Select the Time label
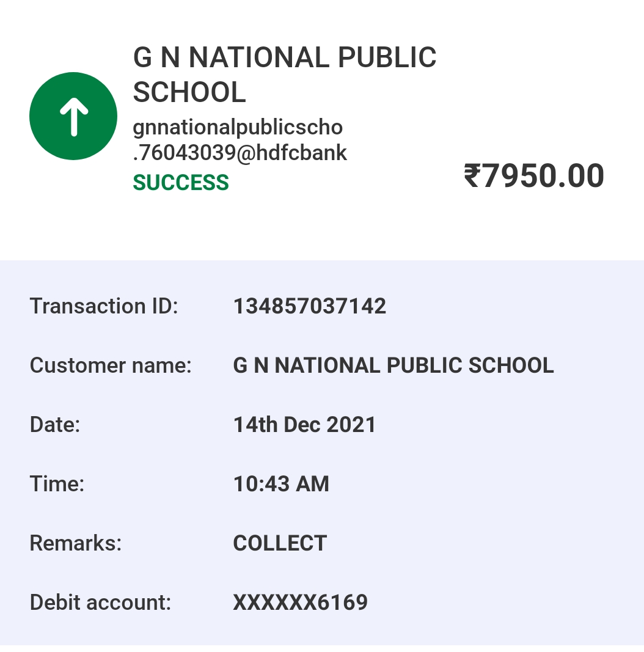The image size is (644, 652). coord(57,484)
